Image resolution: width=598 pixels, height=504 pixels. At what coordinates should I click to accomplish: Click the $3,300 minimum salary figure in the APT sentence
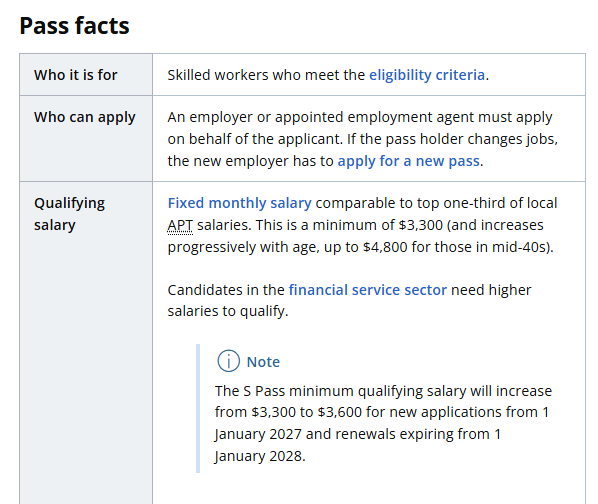[420, 225]
